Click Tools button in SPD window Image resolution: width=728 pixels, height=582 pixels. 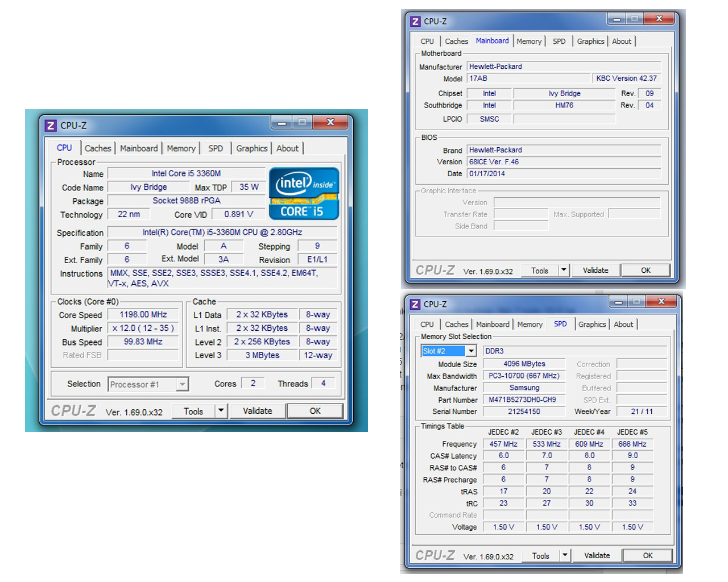pyautogui.click(x=541, y=556)
